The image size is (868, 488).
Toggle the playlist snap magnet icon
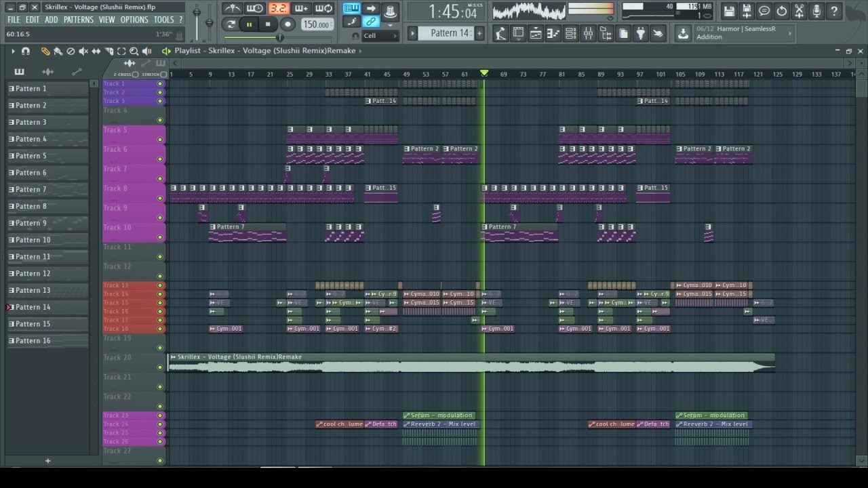26,51
